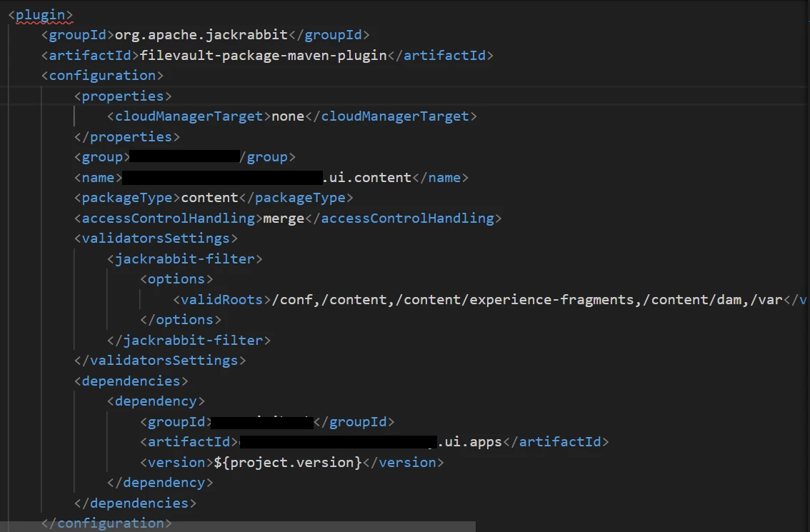810x532 pixels.
Task: Click the closing accessControlHandling tag
Action: pyautogui.click(x=404, y=219)
